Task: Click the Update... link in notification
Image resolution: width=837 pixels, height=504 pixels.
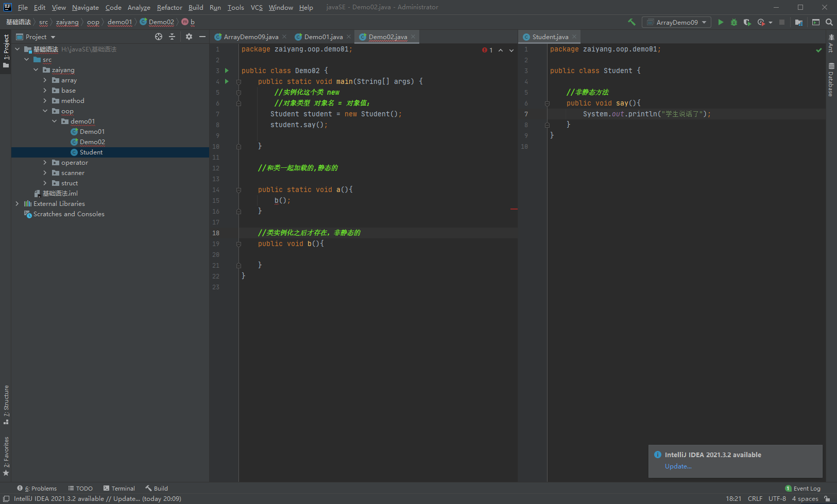Action: pos(678,466)
